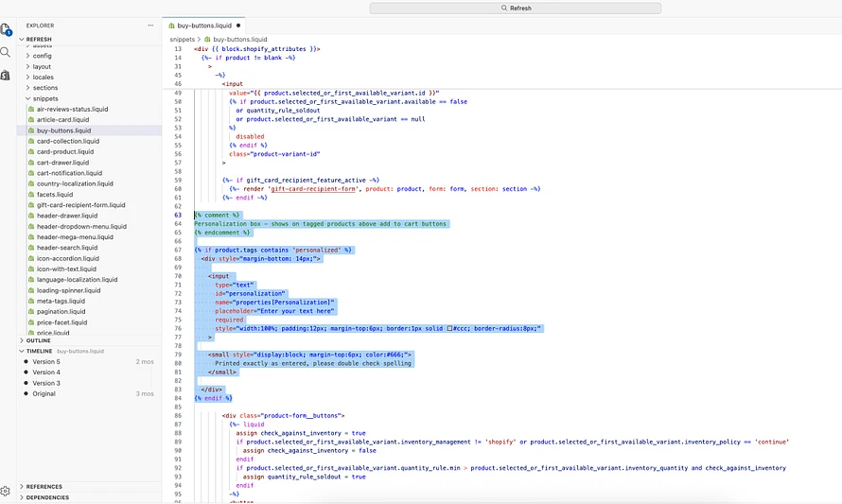Expand the REFERENCES panel
842x504 pixels.
[x=44, y=487]
